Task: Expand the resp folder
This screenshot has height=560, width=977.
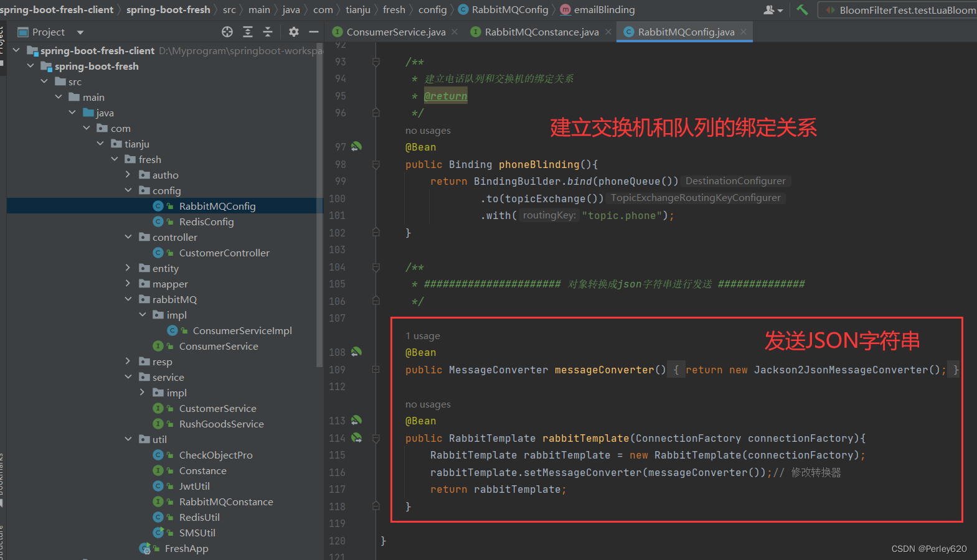Action: 128,362
